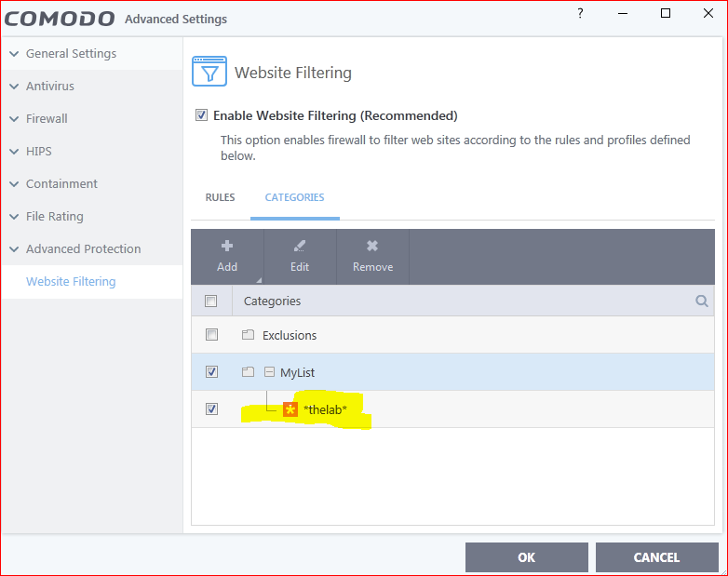The width and height of the screenshot is (728, 576).
Task: Click the Website Filtering funnel icon
Action: pos(209,72)
